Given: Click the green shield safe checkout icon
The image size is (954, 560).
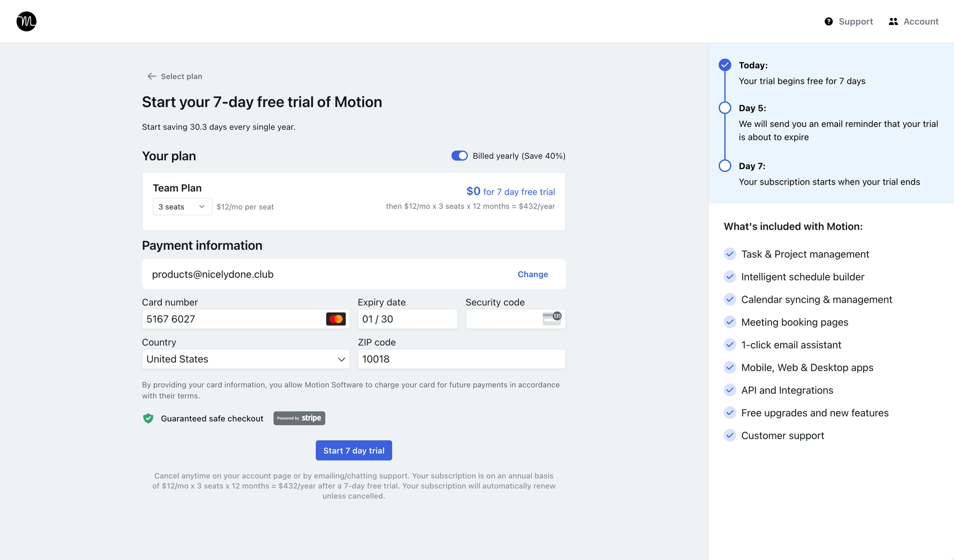Looking at the screenshot, I should coord(148,419).
